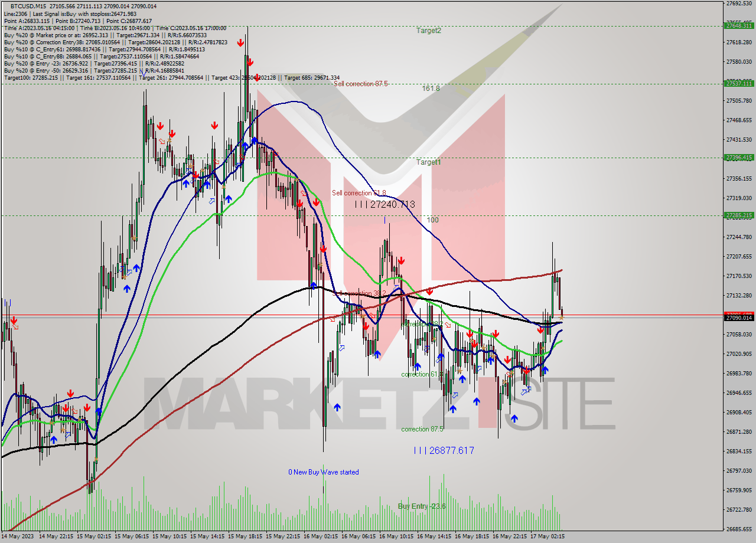Click price axis value 27058.030

point(739,334)
